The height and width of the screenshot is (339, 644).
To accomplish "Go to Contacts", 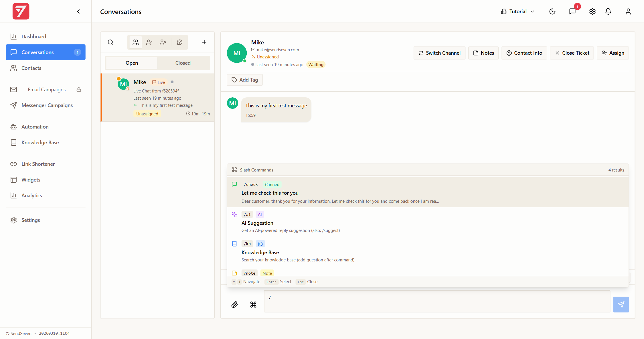I will pyautogui.click(x=46, y=68).
